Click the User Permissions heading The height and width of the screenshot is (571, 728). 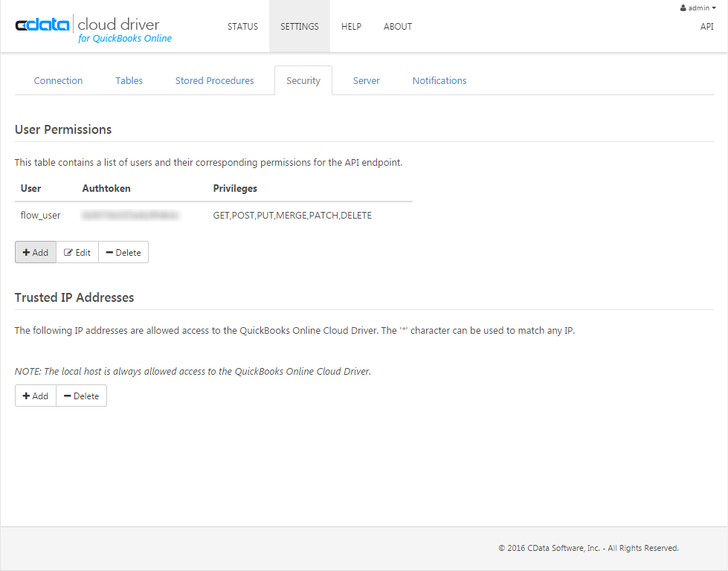(x=63, y=129)
